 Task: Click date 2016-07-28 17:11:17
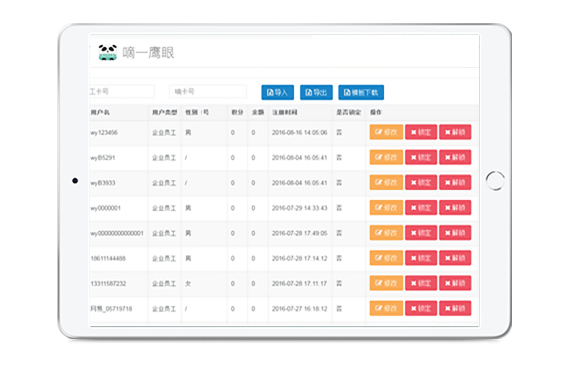click(x=300, y=283)
